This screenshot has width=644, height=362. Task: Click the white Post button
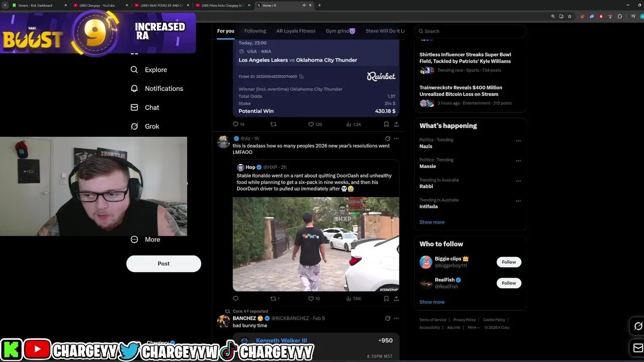[164, 263]
